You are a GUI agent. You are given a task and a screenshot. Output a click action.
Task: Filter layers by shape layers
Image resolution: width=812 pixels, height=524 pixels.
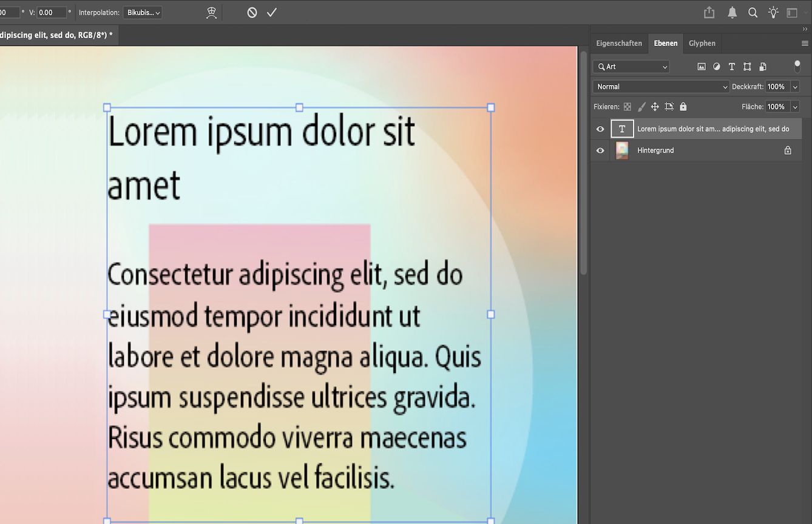(x=746, y=66)
